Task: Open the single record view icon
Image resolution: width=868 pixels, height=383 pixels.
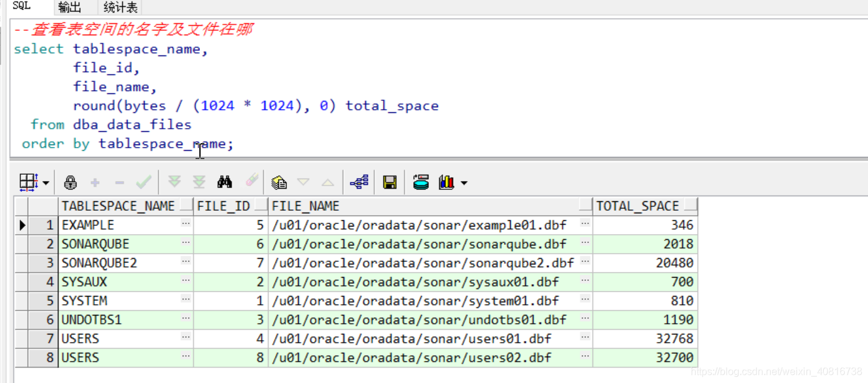Action: [279, 182]
